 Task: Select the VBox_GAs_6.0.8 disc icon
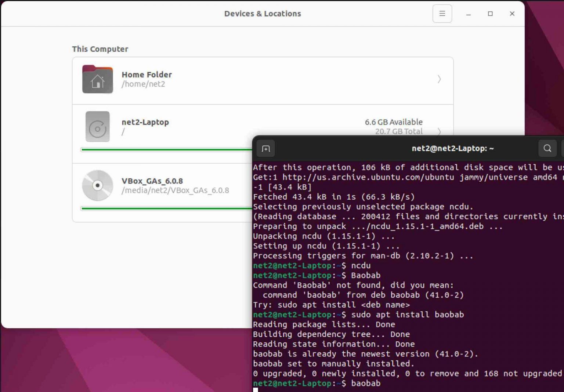(97, 185)
